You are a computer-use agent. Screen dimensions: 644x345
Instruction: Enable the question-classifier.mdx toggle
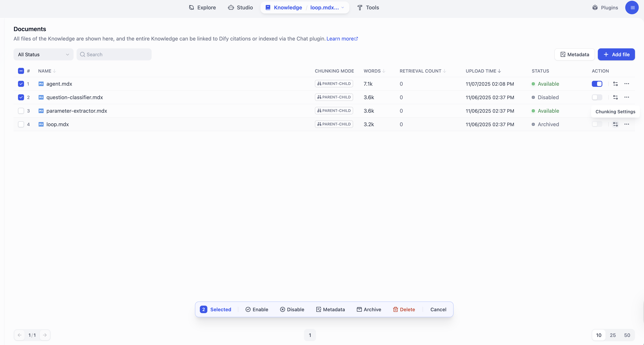597,97
